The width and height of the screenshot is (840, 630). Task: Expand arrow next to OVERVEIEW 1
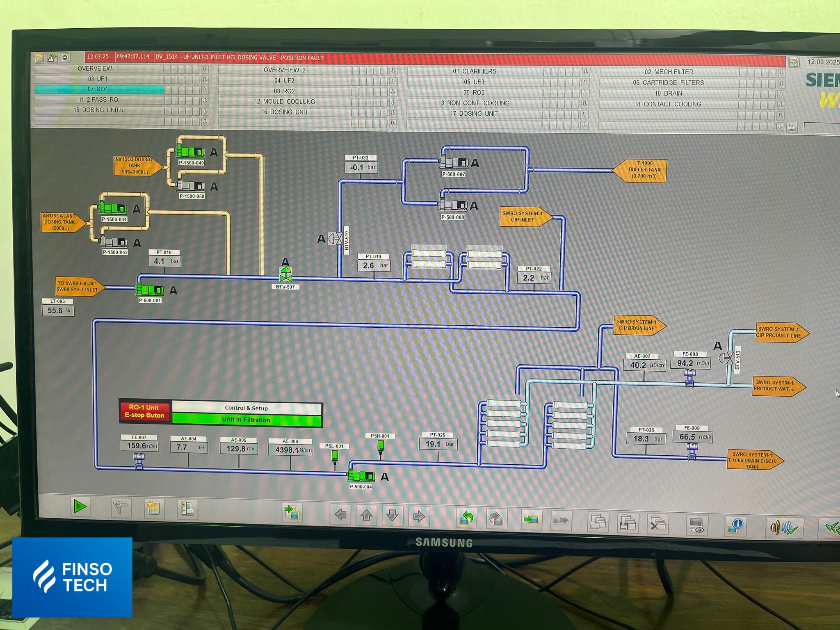coord(205,69)
